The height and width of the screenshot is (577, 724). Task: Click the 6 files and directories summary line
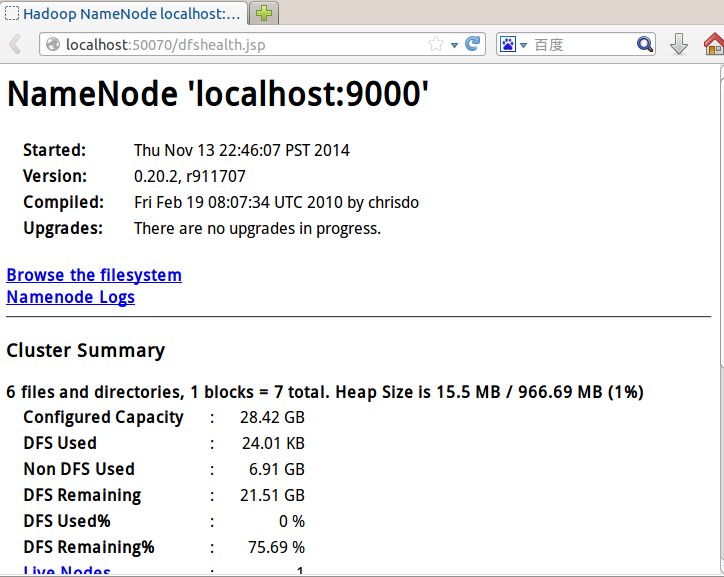[x=325, y=392]
